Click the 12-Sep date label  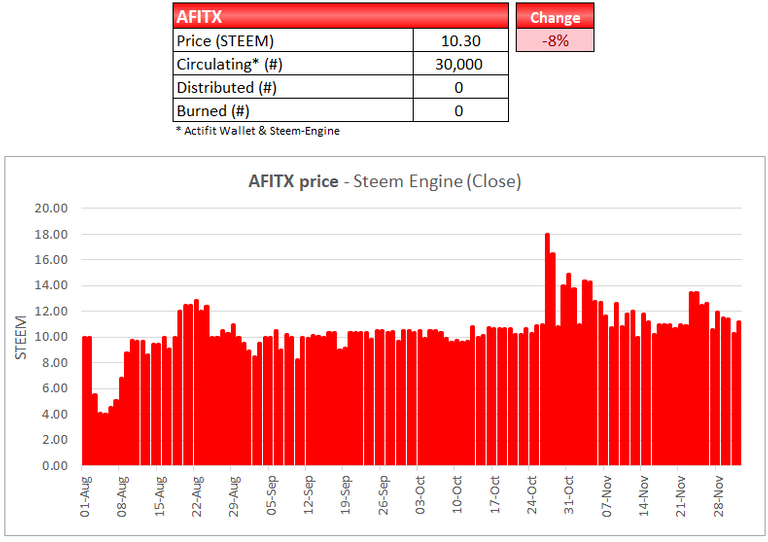(309, 495)
